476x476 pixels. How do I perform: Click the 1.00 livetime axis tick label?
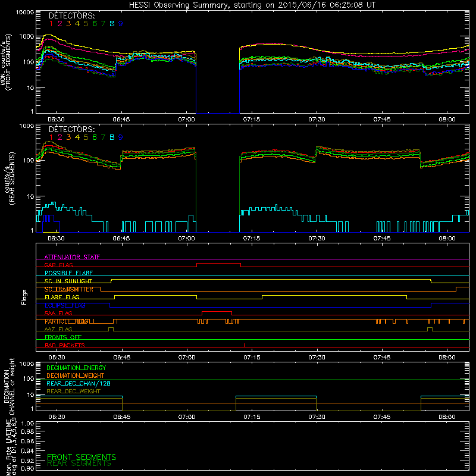(27, 423)
